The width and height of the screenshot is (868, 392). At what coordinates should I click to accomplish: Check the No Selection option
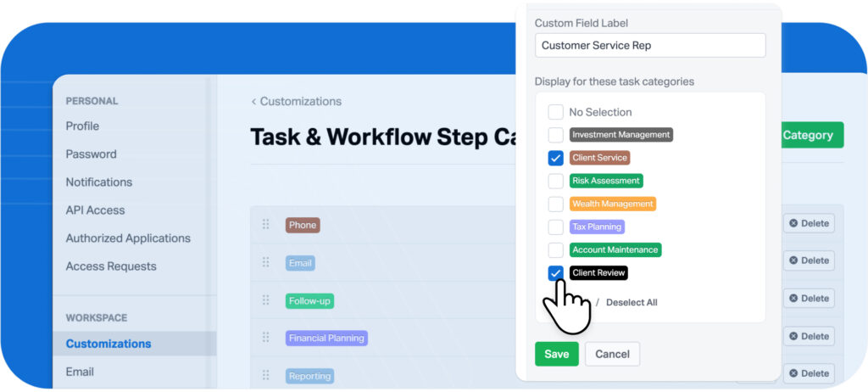coord(555,112)
